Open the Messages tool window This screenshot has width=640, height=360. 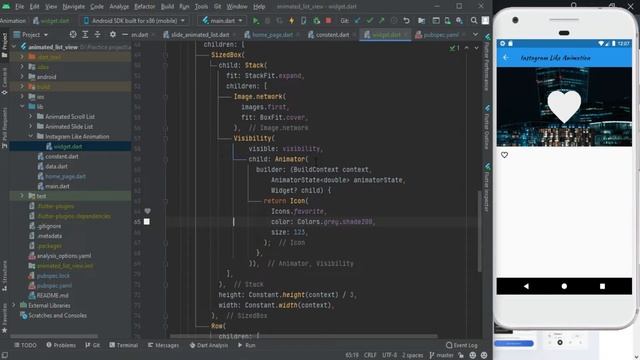163,345
